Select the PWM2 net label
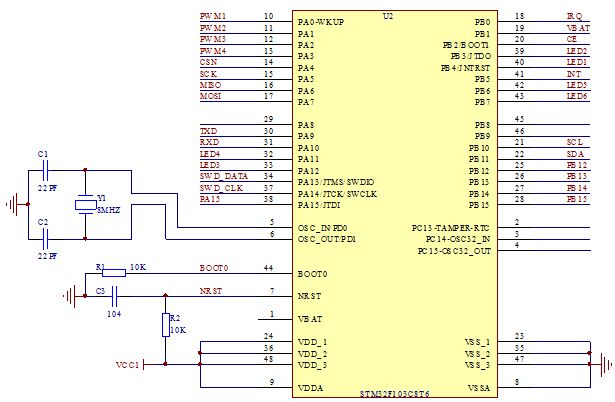 click(213, 28)
